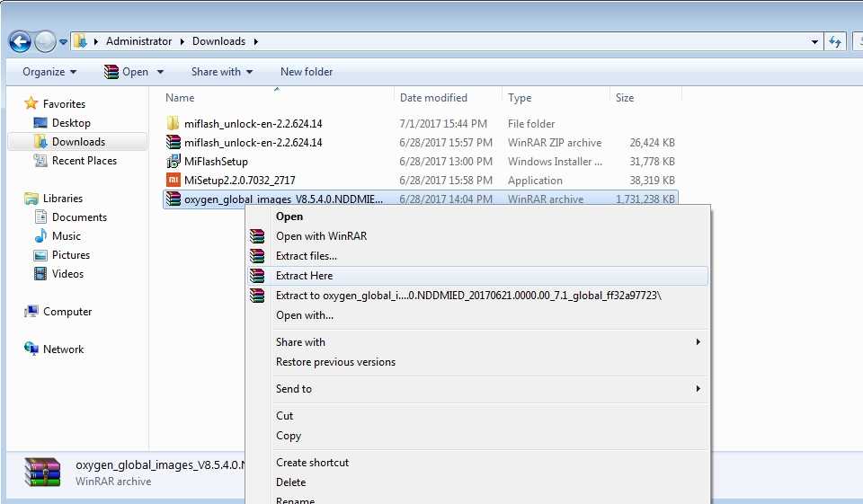
Task: Select Computer in the navigation pane
Action: (x=67, y=312)
